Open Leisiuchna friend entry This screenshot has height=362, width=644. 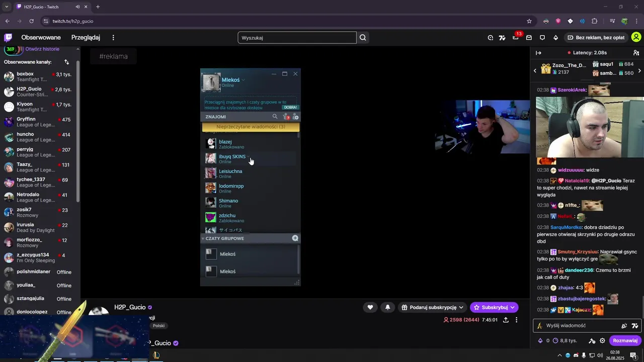[x=250, y=173]
